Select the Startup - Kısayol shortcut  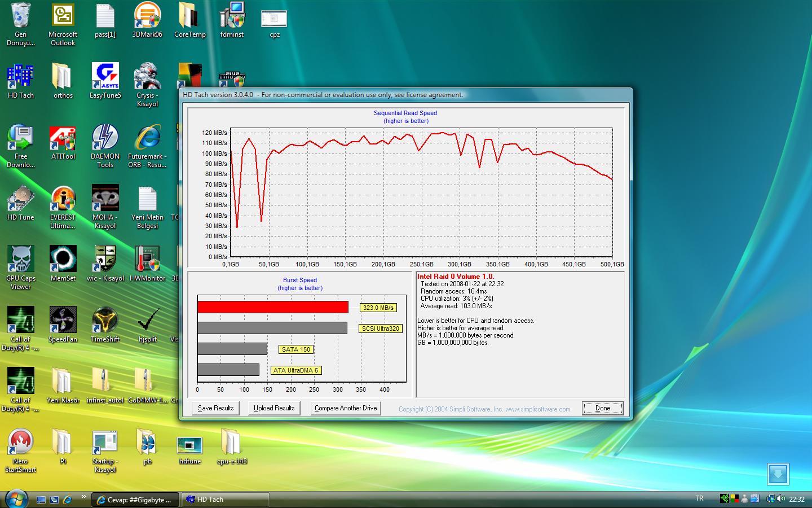pos(105,450)
